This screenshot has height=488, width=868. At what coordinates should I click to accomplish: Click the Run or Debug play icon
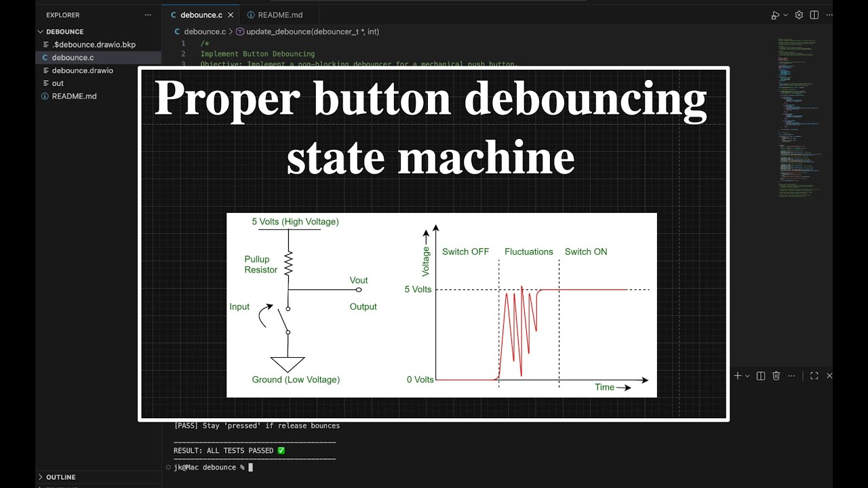[775, 15]
